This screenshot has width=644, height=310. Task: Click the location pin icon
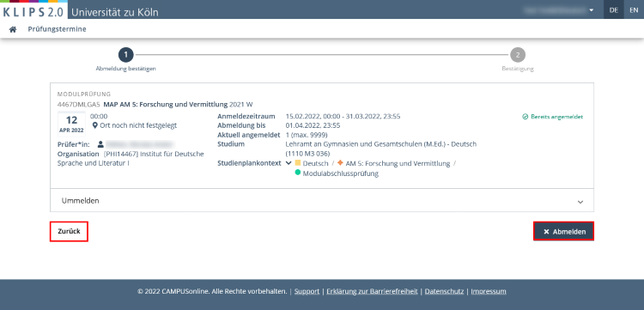[94, 125]
